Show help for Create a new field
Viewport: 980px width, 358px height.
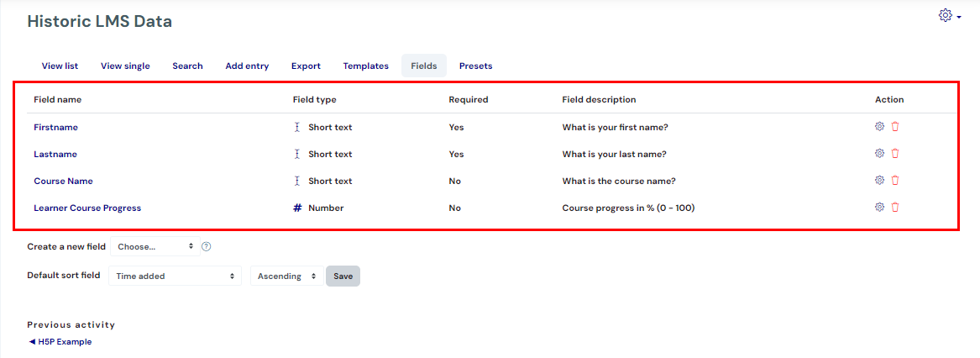(207, 246)
